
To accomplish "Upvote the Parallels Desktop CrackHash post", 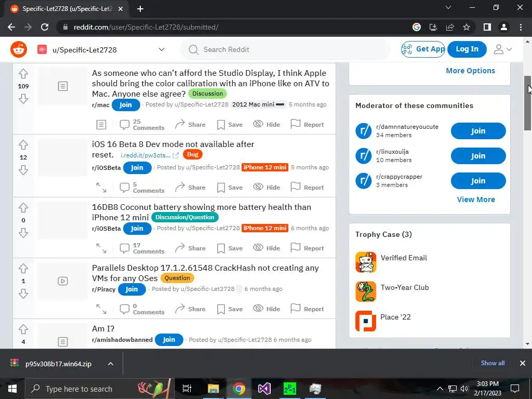I will pyautogui.click(x=23, y=269).
